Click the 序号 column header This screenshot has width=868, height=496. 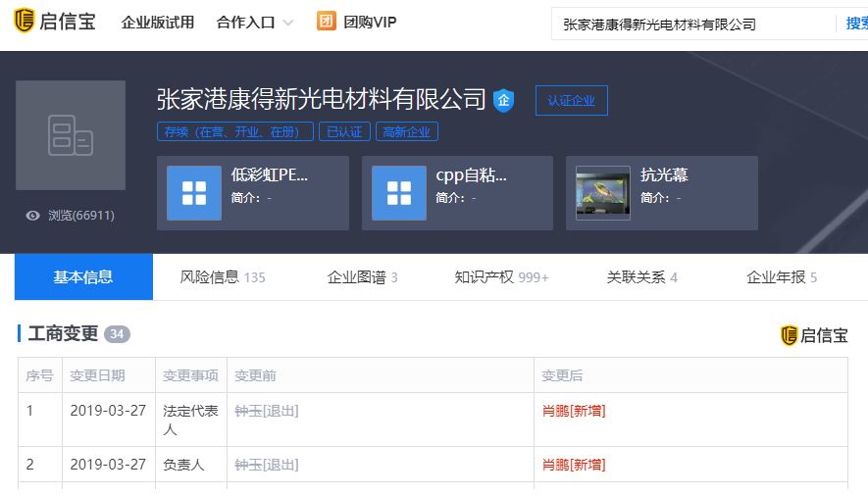pyautogui.click(x=39, y=375)
